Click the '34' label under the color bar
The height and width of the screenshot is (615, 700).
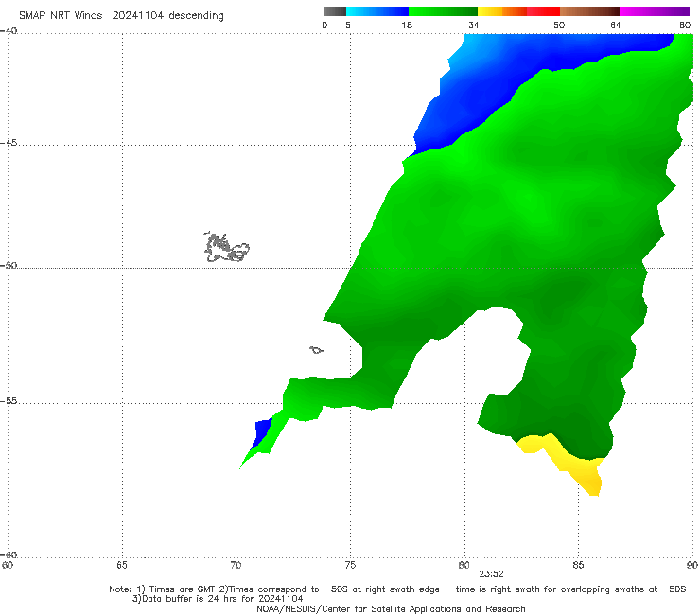474,25
